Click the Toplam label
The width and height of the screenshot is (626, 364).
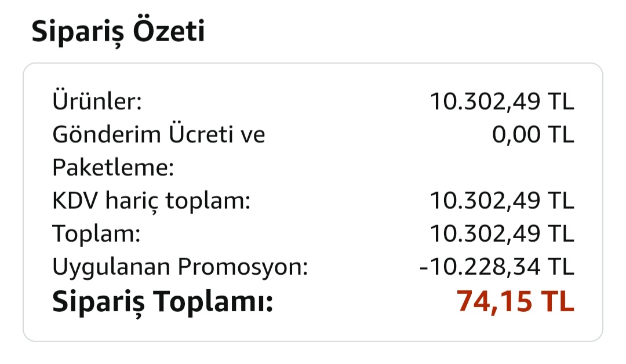pos(97,234)
